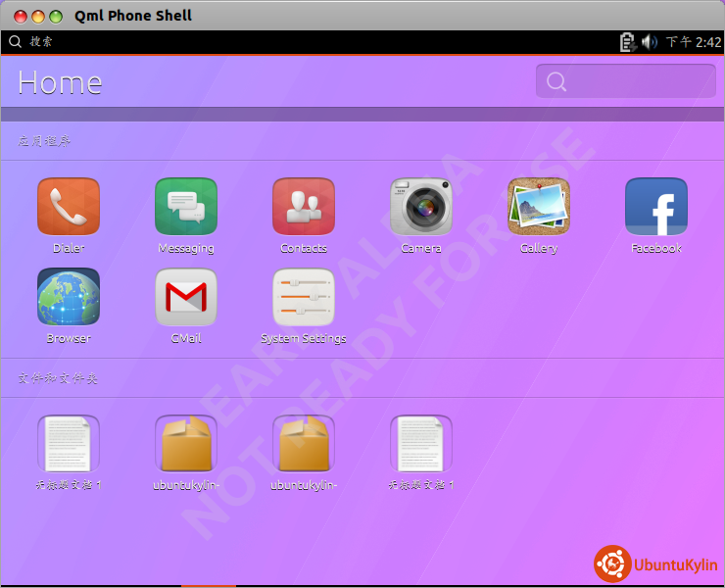The image size is (725, 588).
Task: Launch the Messaging app
Action: pyautogui.click(x=185, y=207)
